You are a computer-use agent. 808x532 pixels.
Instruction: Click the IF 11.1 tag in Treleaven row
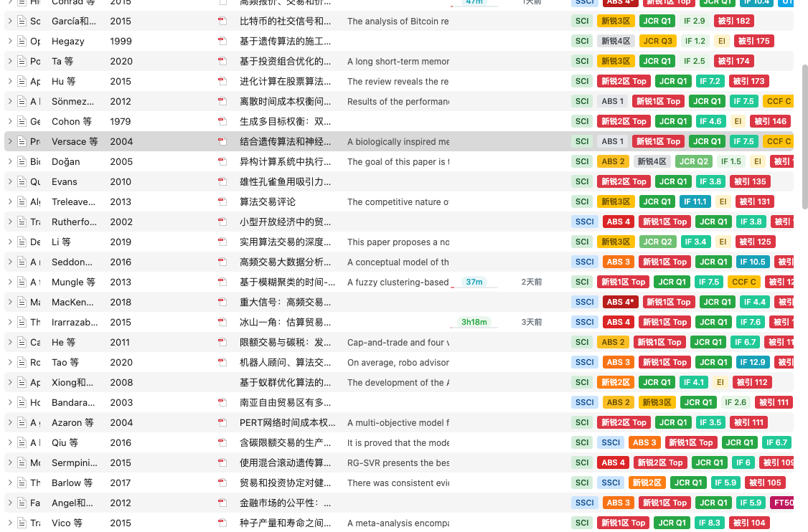click(695, 202)
